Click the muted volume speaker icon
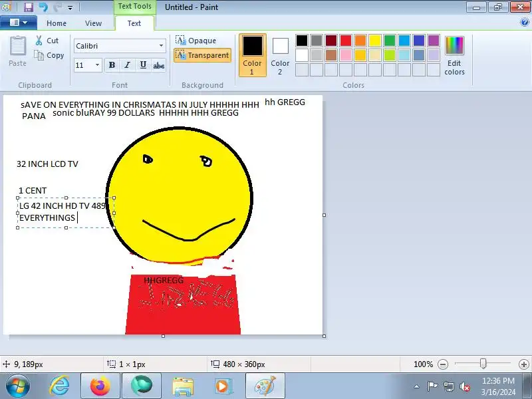Screen dimensions: 532x399 coord(464,386)
